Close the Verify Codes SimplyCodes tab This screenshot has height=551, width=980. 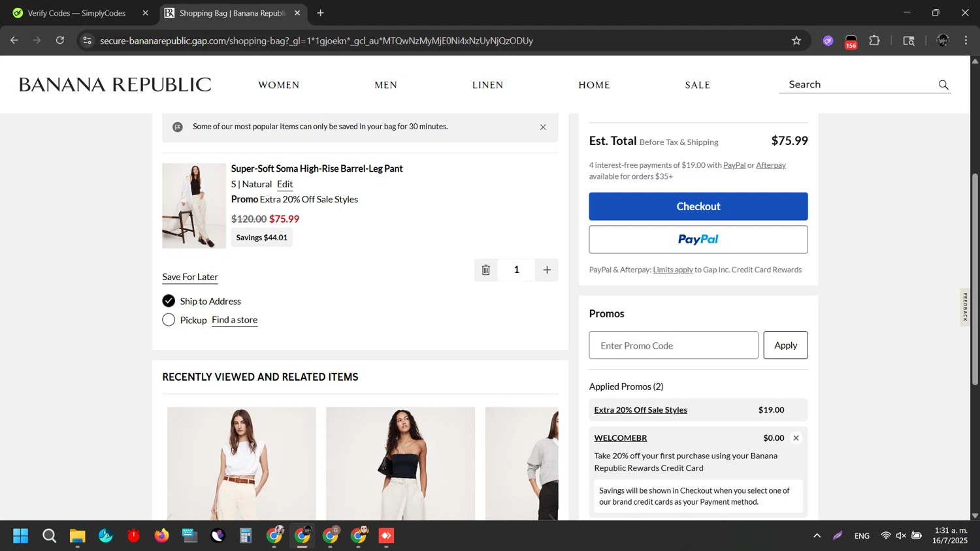[x=145, y=13]
